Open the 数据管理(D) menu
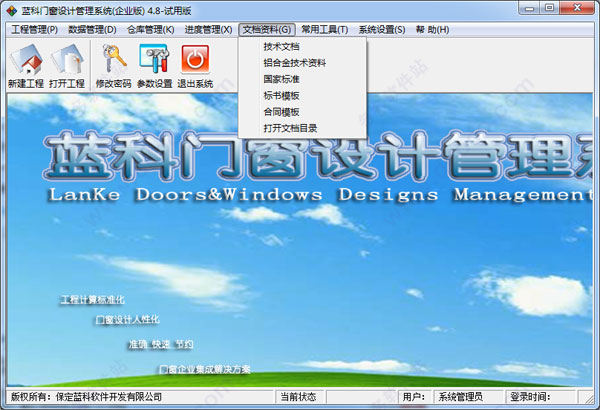The height and width of the screenshot is (410, 600). [92, 29]
